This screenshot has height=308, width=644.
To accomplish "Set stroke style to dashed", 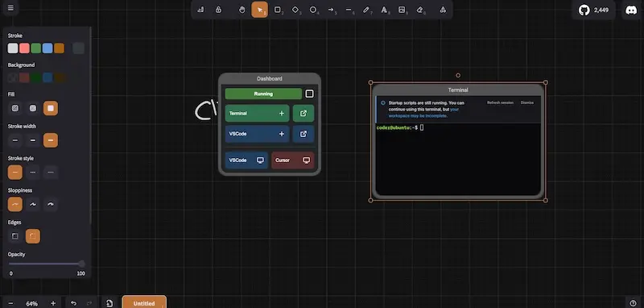I will 33,173.
